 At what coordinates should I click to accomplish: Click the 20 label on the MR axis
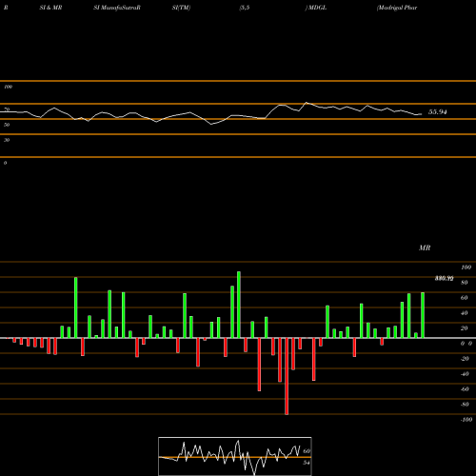[x=465, y=328]
